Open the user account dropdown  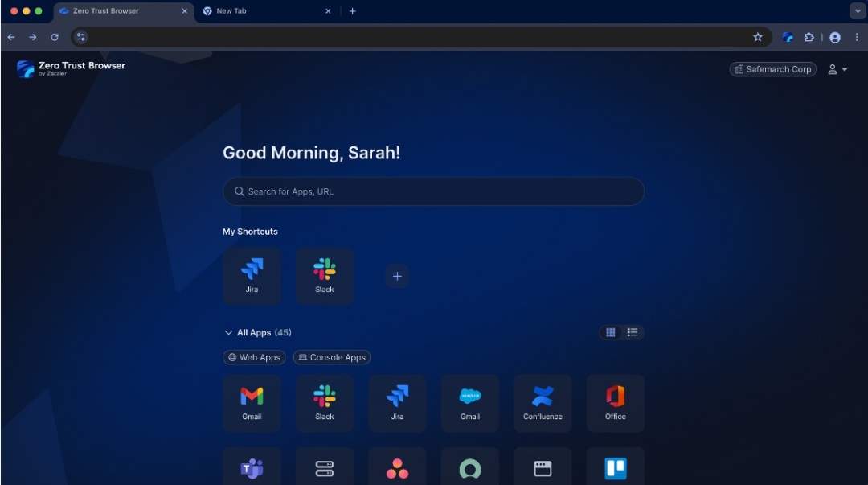tap(837, 70)
